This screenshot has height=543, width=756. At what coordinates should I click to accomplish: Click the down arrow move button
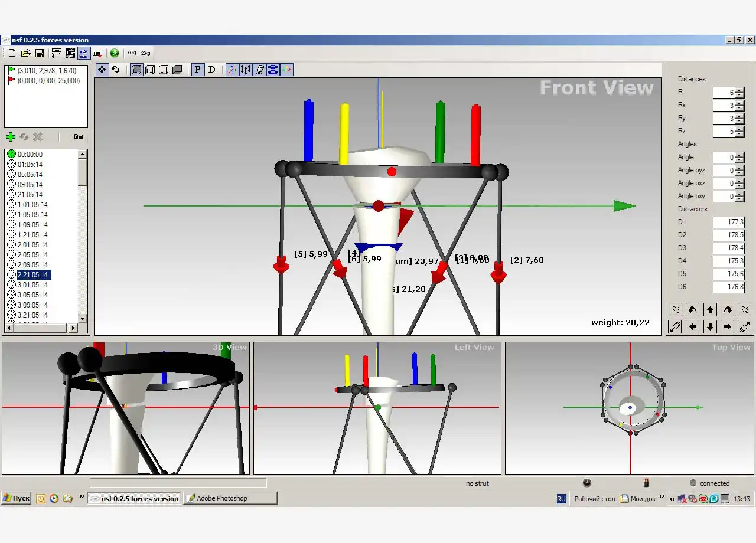point(711,326)
